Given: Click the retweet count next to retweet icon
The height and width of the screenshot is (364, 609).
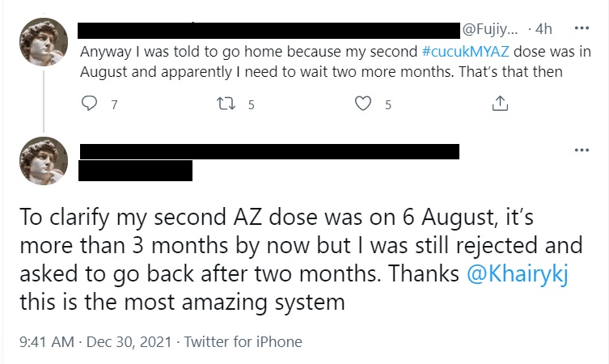Looking at the screenshot, I should 252,104.
